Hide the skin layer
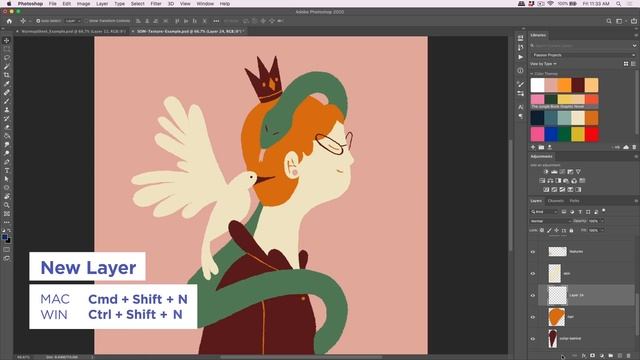This screenshot has height=360, width=640. tap(533, 273)
